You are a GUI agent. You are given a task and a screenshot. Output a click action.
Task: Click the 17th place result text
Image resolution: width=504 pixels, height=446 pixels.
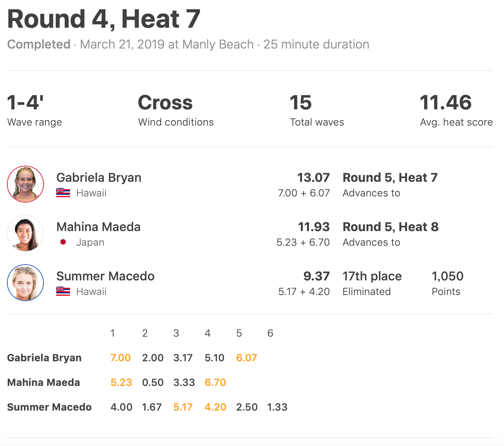coord(372,276)
